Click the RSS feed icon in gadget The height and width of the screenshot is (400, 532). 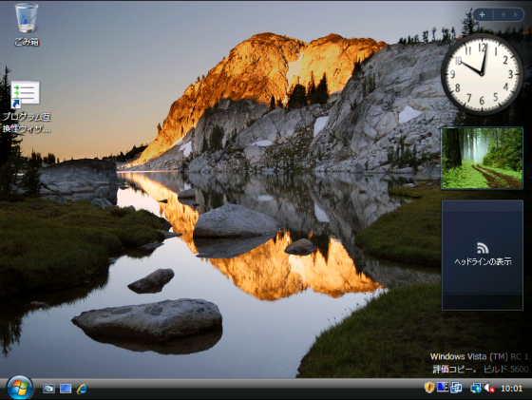coord(483,248)
